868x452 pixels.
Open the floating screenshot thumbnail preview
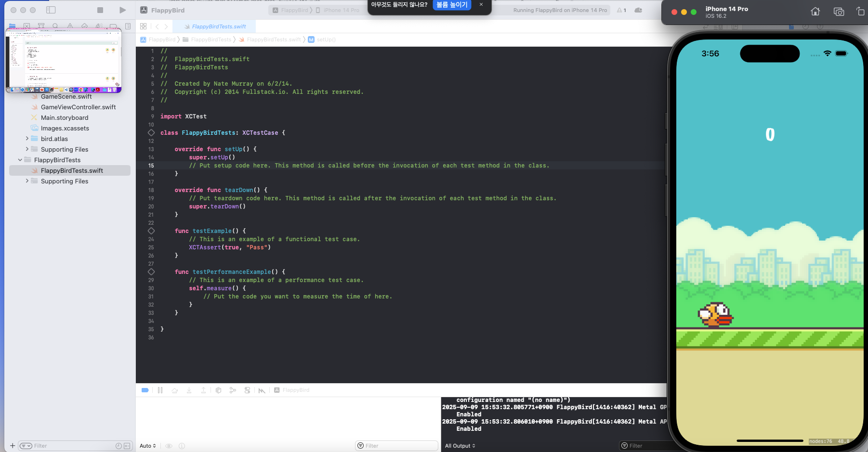pos(64,60)
